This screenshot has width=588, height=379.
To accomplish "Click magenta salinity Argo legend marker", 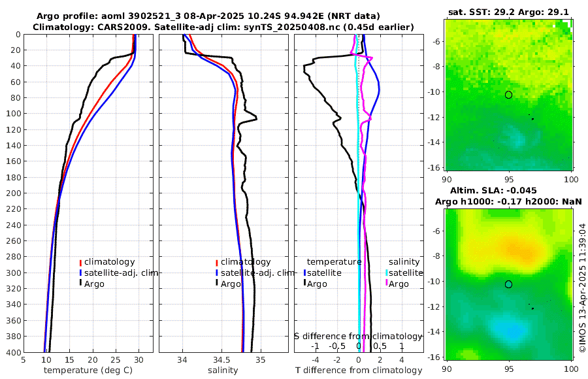I will 386,282.
